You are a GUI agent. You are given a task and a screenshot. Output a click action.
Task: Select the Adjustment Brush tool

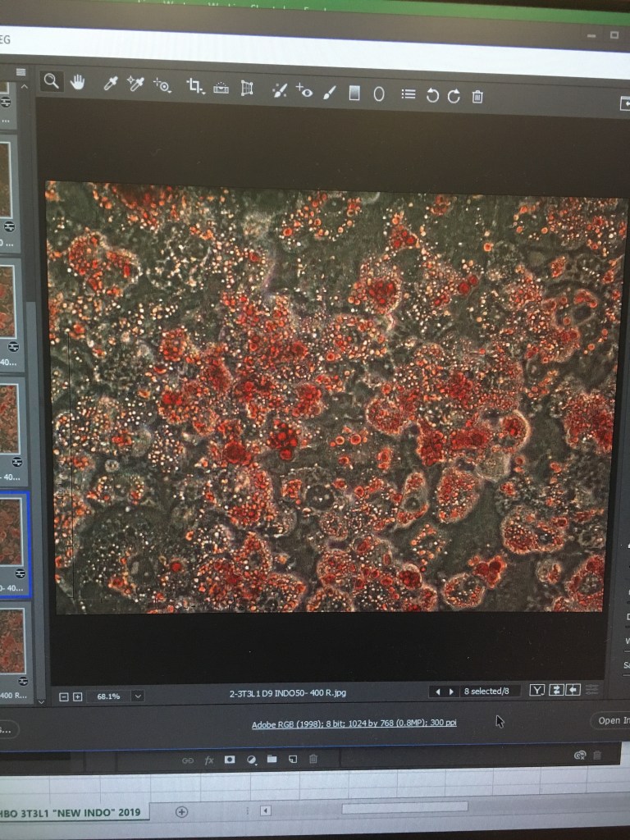click(x=329, y=93)
